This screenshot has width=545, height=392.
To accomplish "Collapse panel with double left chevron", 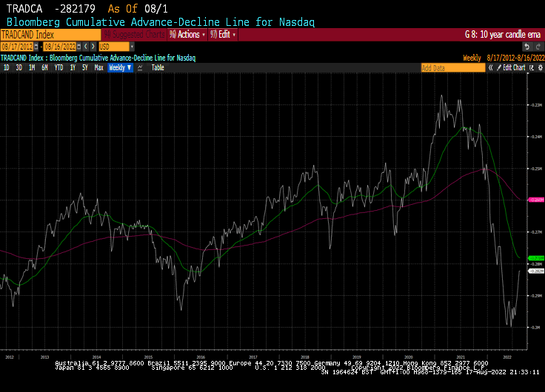I will point(490,68).
